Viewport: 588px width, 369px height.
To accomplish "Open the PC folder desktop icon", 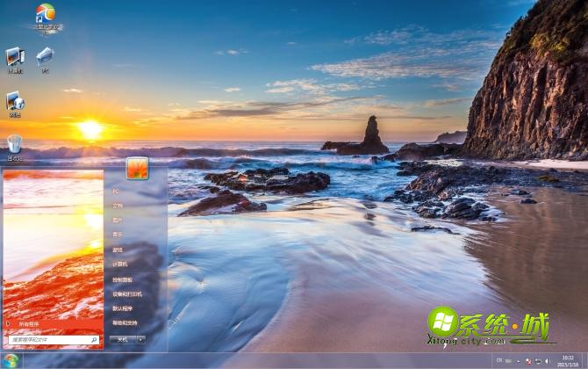I will (45, 58).
